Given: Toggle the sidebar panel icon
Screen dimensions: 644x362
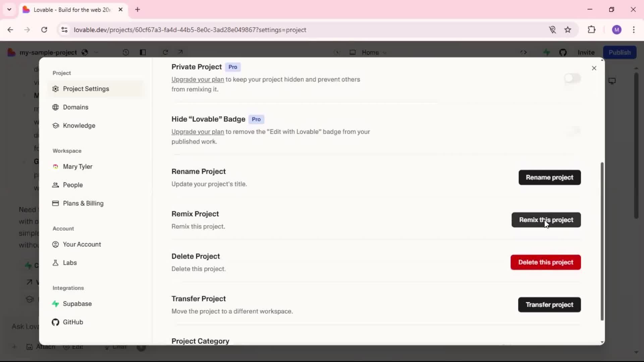Looking at the screenshot, I should point(143,52).
